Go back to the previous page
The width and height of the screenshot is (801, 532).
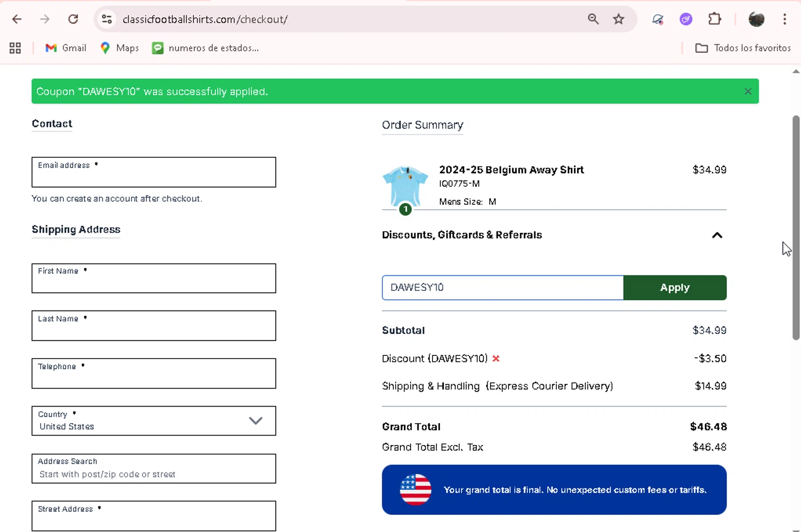[x=17, y=19]
